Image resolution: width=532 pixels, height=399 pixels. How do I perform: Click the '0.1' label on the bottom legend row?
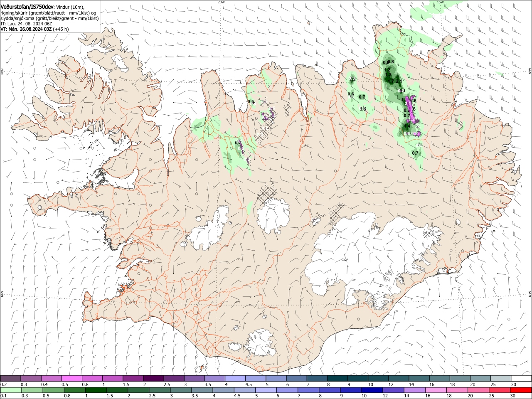[x=3, y=396]
